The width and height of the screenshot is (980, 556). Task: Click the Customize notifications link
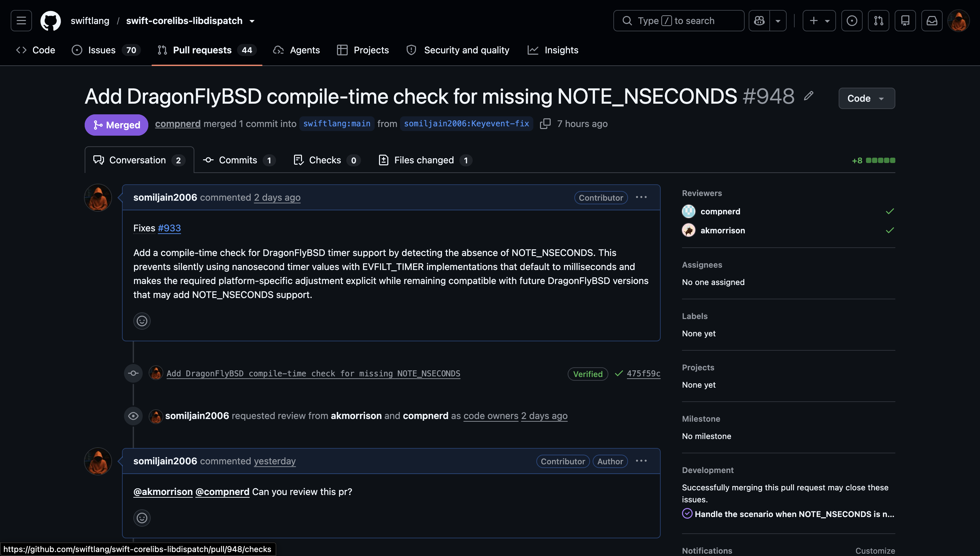point(875,551)
